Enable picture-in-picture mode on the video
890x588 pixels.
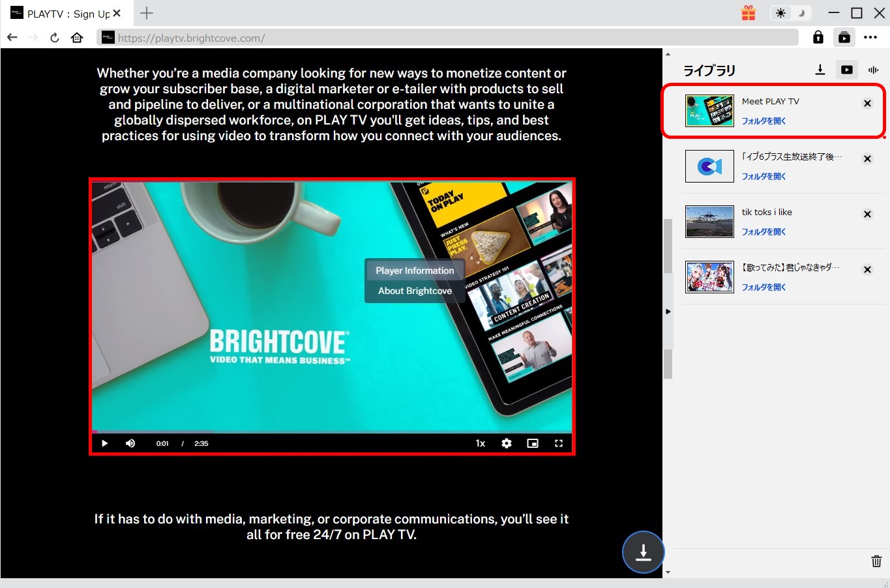point(533,443)
